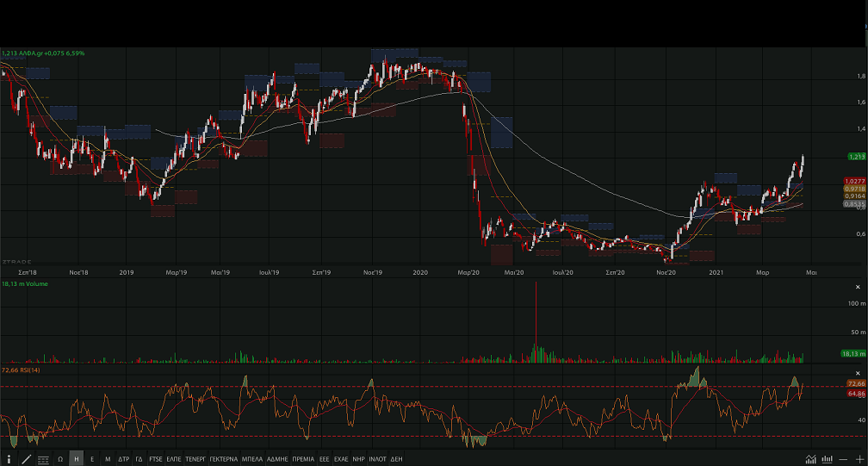Toggle the H daily timeframe
868x466 pixels.
point(77,459)
